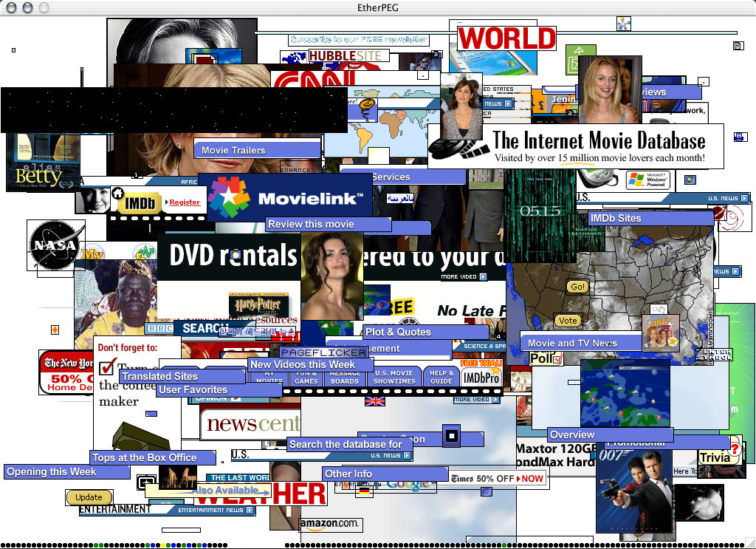Follow the Also Available link
This screenshot has height=549, width=756.
(x=230, y=491)
